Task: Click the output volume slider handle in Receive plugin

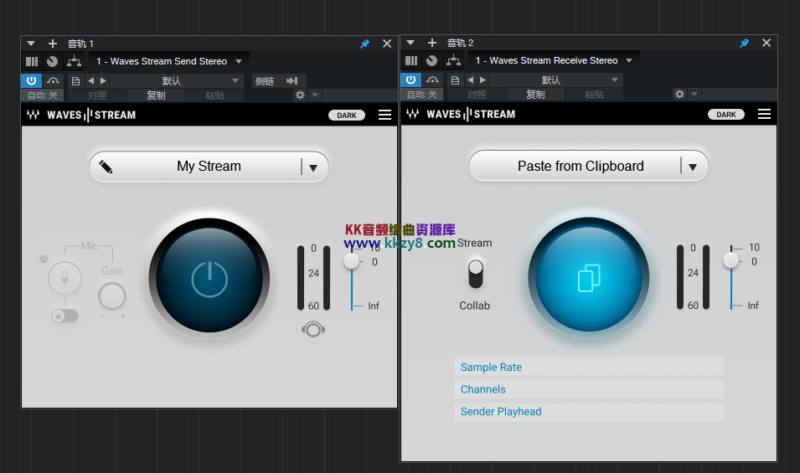Action: coord(731,260)
